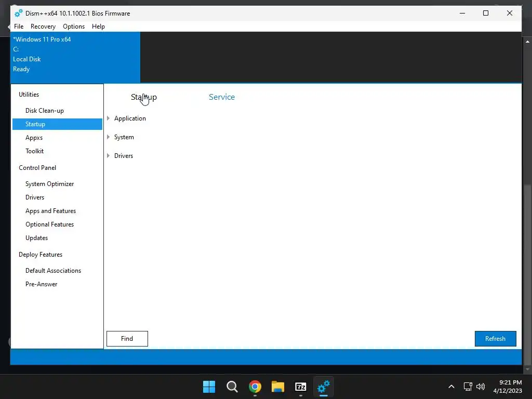532x399 pixels.
Task: Open taskbar Search
Action: [x=232, y=387]
